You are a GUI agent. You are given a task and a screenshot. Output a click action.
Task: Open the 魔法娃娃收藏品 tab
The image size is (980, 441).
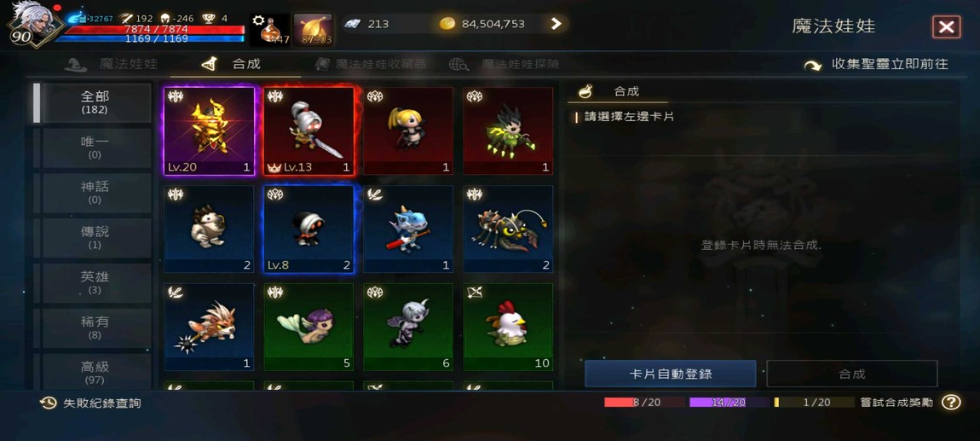coord(370,64)
